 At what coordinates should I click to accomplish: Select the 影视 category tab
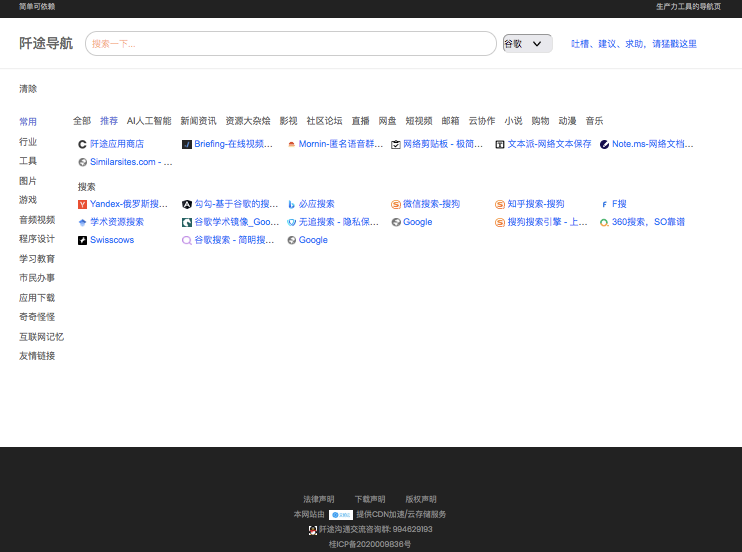pyautogui.click(x=289, y=121)
